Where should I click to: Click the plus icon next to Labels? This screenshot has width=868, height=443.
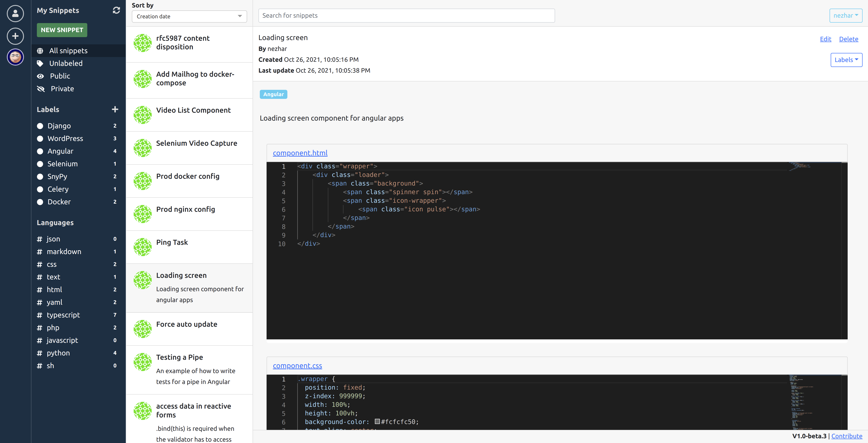(115, 110)
